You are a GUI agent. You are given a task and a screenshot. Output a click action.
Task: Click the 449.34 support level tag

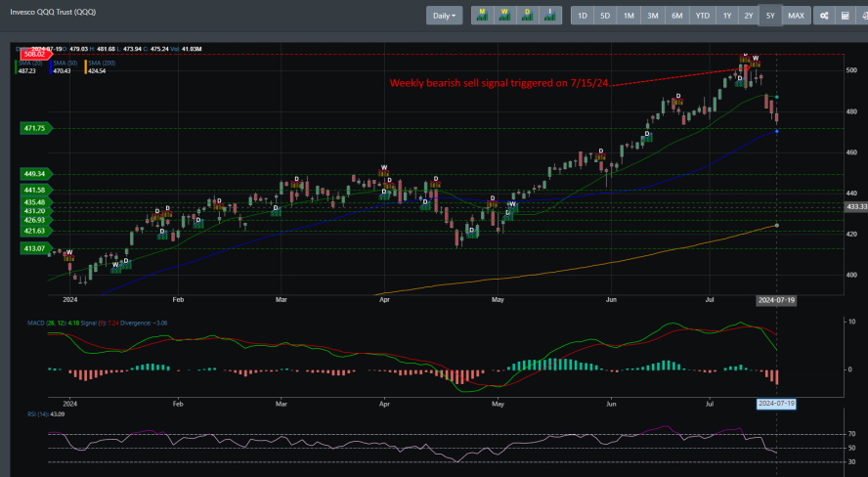pos(35,174)
